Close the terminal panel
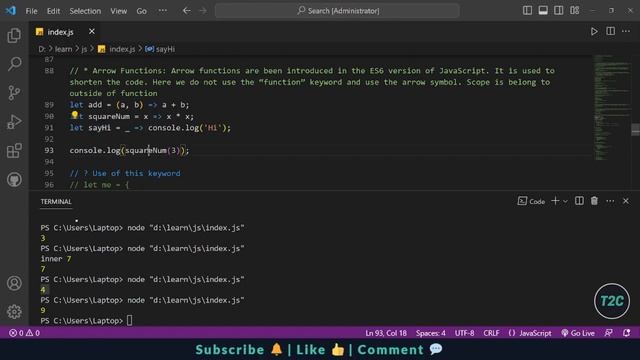The image size is (640, 360). pyautogui.click(x=626, y=201)
